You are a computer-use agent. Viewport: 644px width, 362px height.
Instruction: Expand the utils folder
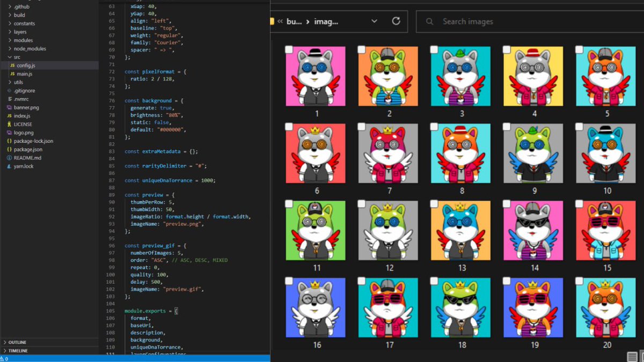10,82
